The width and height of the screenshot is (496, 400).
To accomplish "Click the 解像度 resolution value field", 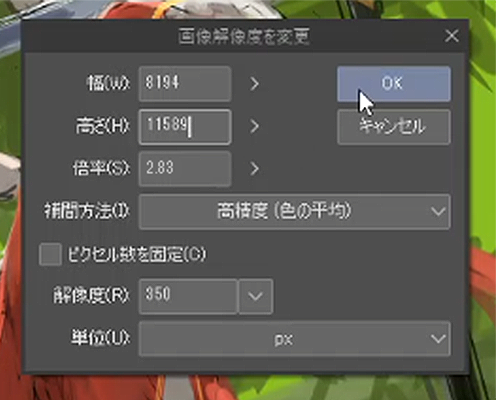I will (188, 296).
